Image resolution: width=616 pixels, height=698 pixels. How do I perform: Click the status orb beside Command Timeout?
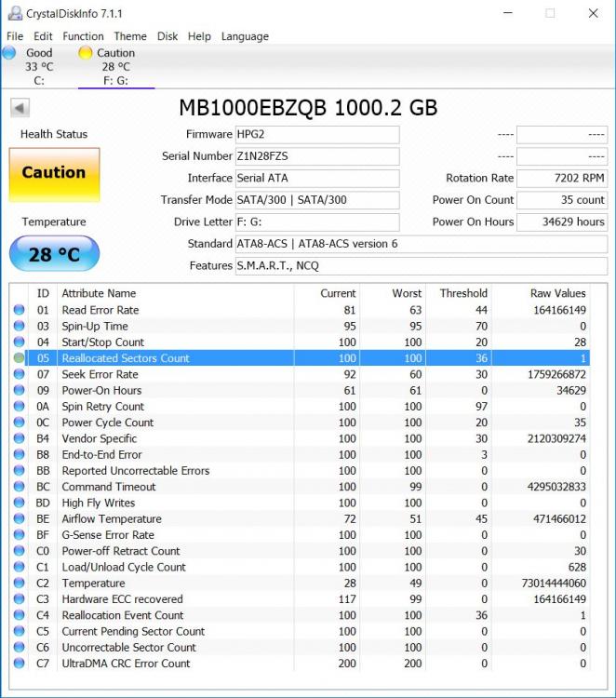[x=20, y=487]
